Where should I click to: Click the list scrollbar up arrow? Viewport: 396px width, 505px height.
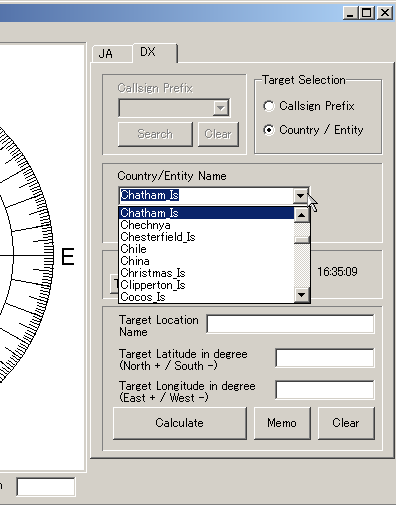click(302, 215)
